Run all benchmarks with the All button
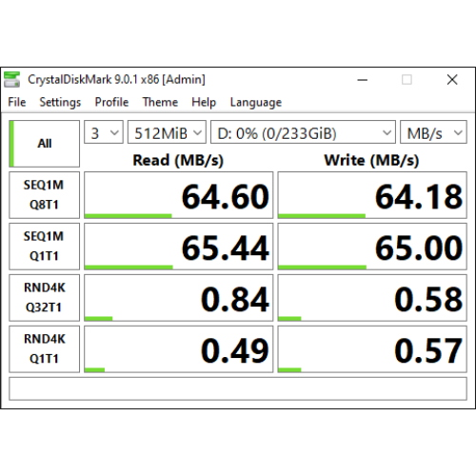Image resolution: width=476 pixels, height=476 pixels. (44, 144)
